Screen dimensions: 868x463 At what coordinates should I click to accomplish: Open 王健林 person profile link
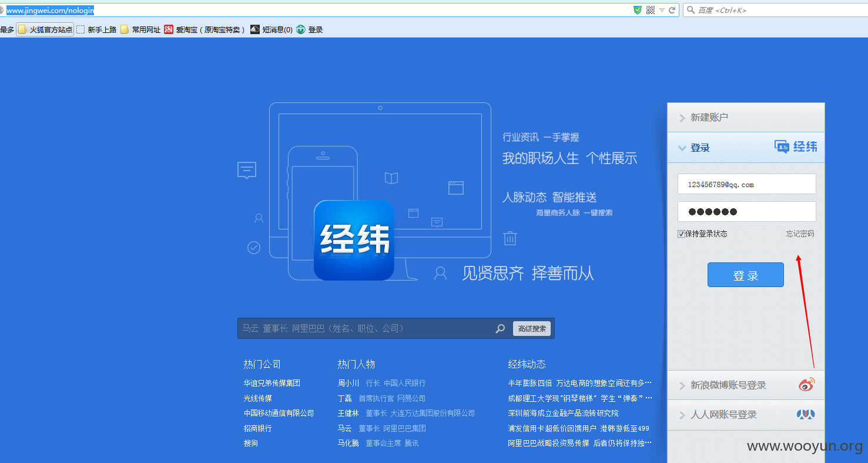click(348, 413)
